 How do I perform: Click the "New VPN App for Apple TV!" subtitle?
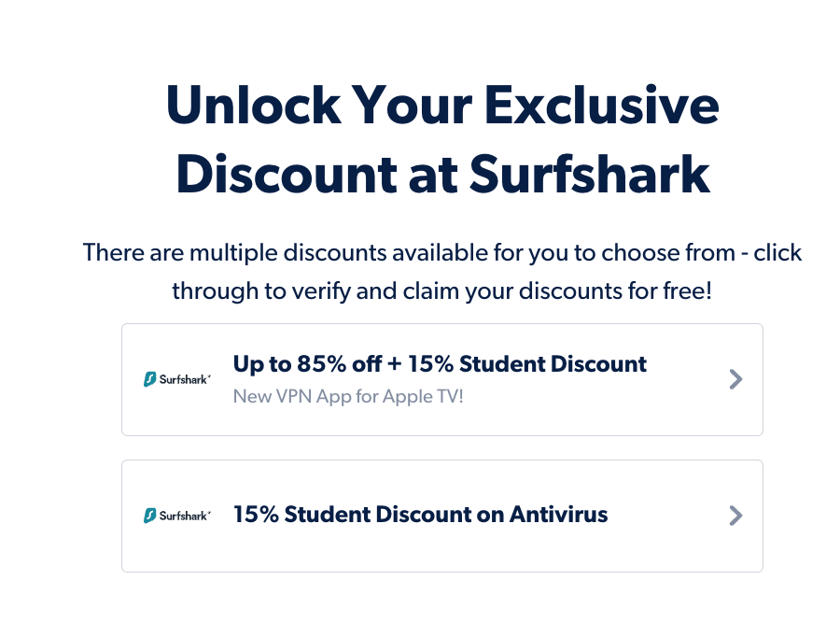(x=348, y=396)
